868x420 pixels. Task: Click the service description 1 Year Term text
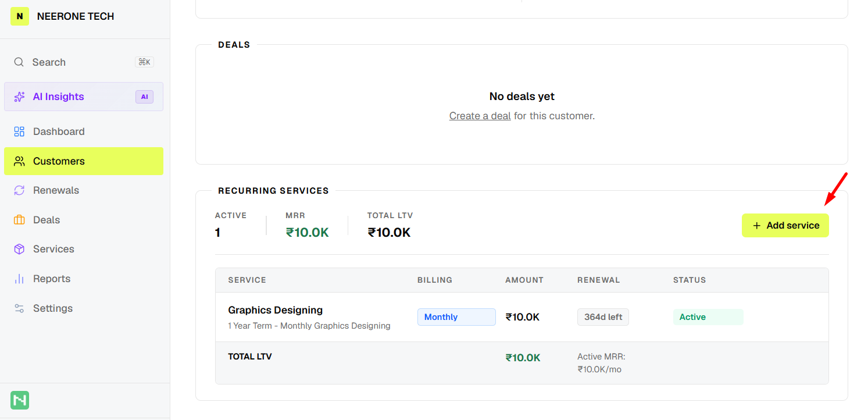(x=309, y=326)
